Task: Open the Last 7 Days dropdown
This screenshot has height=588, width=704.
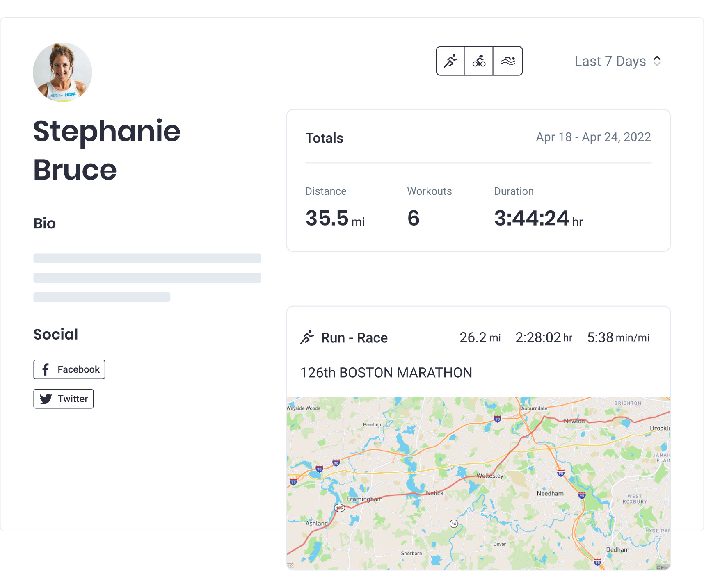Action: [610, 61]
